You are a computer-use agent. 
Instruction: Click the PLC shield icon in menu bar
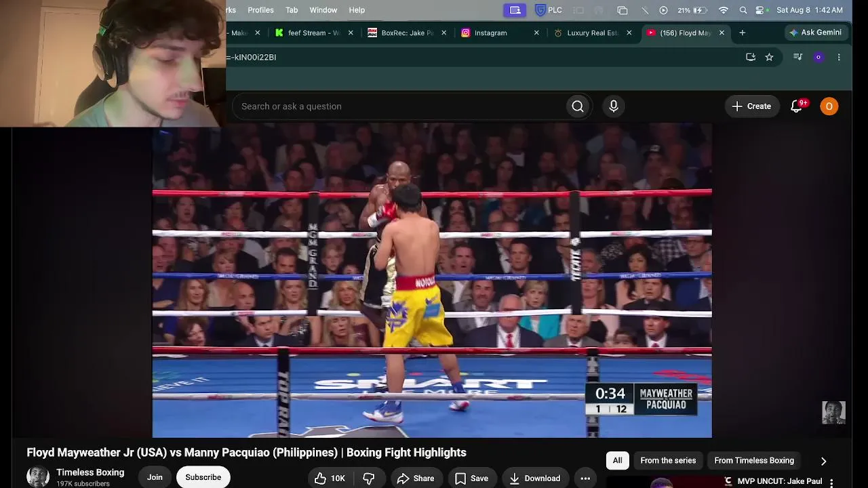(x=540, y=10)
